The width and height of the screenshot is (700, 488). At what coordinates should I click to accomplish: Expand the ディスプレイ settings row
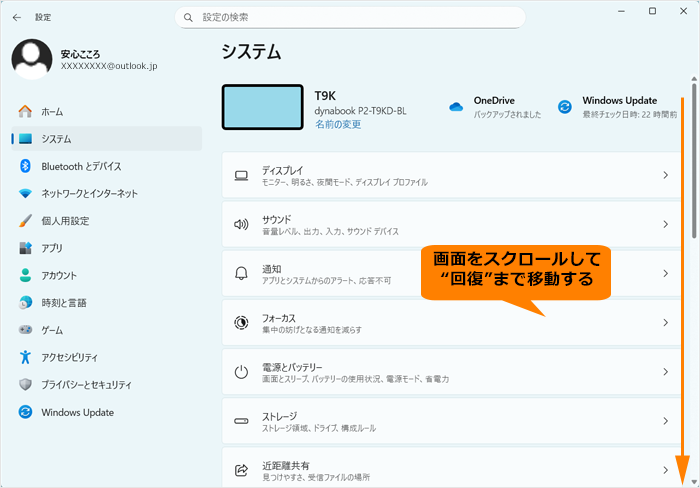pos(450,176)
